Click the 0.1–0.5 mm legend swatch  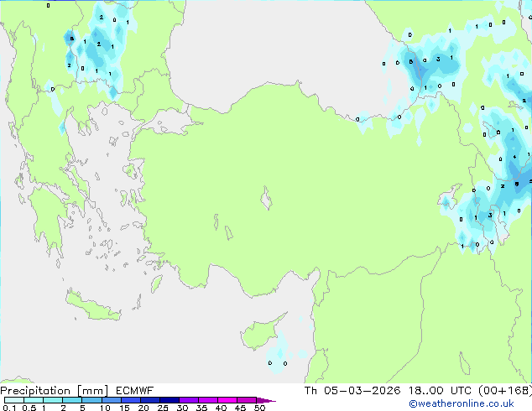tap(14, 400)
